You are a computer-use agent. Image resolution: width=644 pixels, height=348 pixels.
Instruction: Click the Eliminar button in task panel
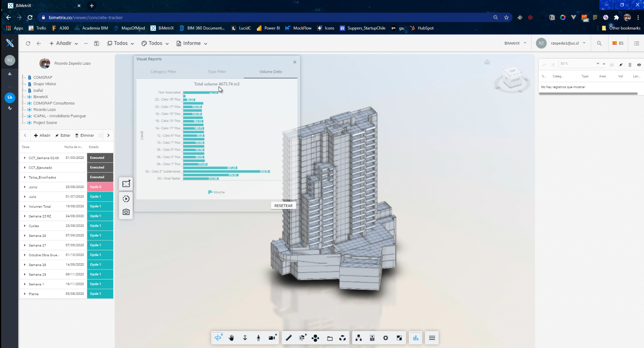pos(84,136)
